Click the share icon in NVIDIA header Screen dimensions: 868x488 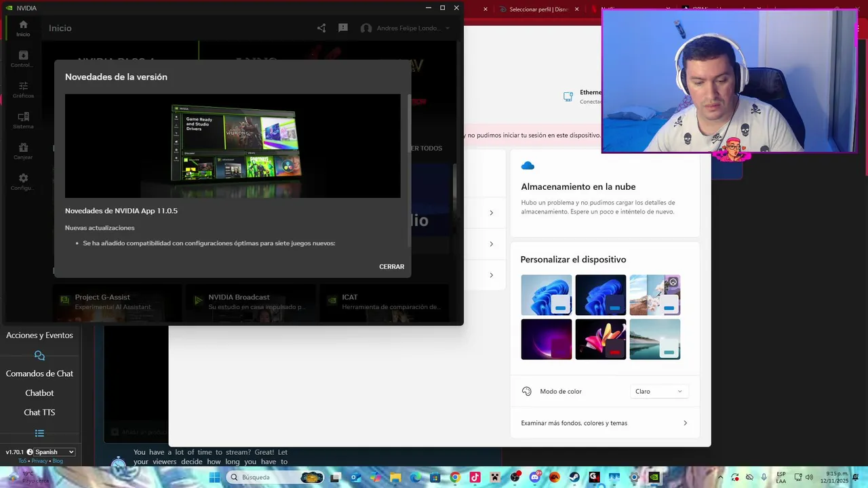[x=321, y=28]
